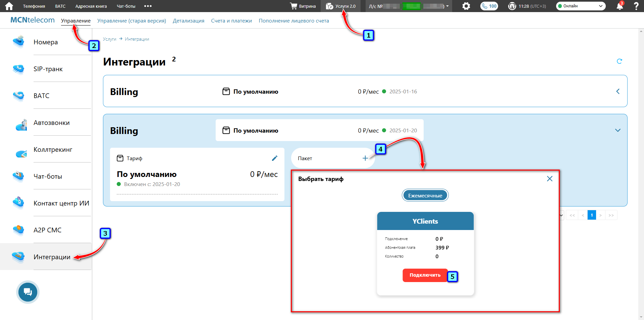Image resolution: width=644 pixels, height=320 pixels.
Task: Click the 2025-01-16 date in Billing row
Action: click(403, 91)
